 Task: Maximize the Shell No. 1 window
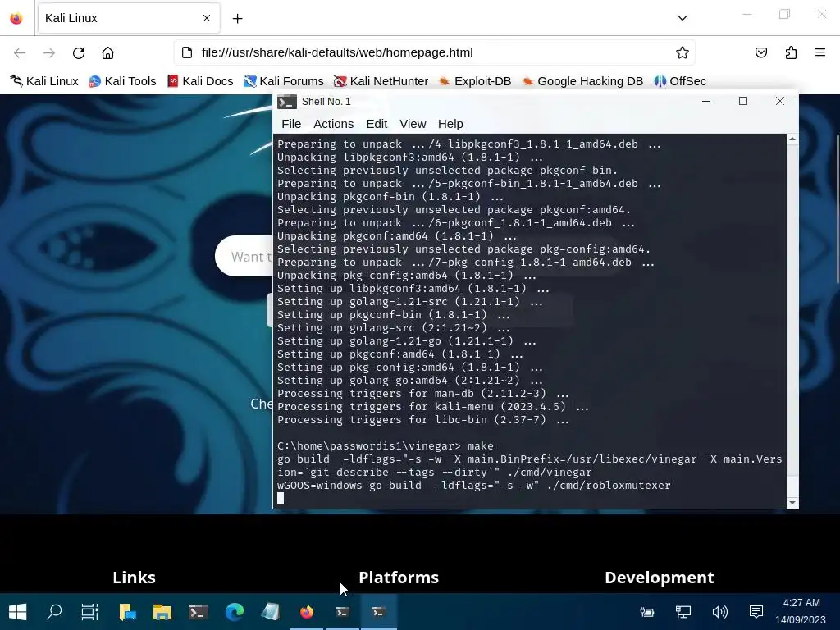click(x=743, y=101)
